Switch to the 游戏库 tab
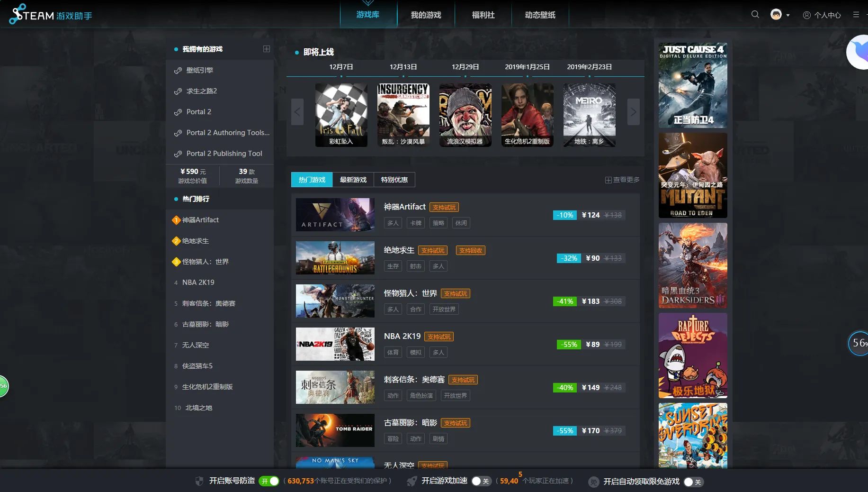The width and height of the screenshot is (868, 492). [x=368, y=15]
